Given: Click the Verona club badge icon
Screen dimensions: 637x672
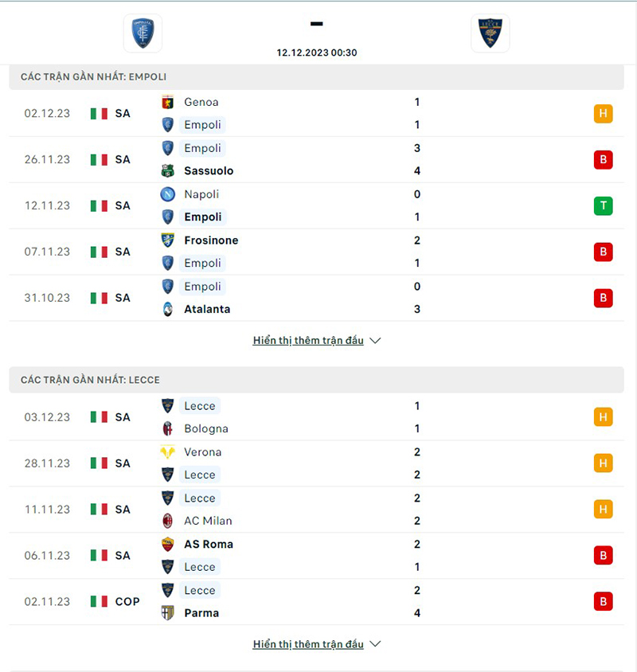Looking at the screenshot, I should tap(167, 452).
